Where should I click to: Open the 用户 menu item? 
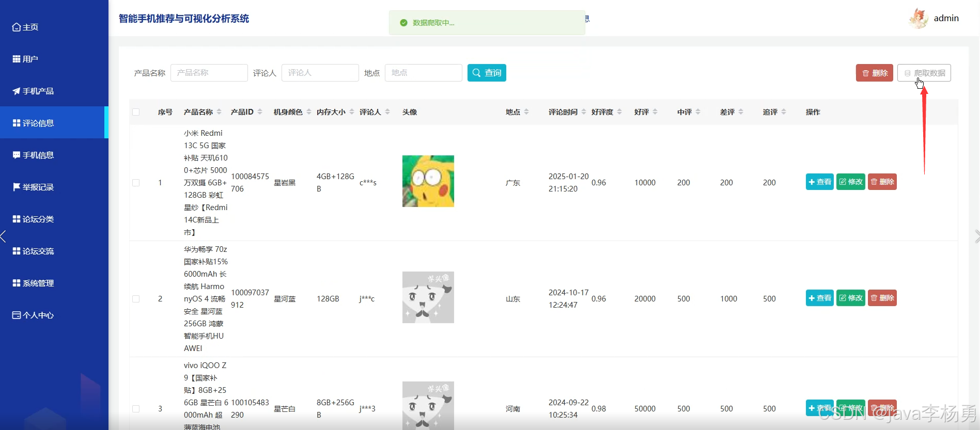pyautogui.click(x=54, y=59)
